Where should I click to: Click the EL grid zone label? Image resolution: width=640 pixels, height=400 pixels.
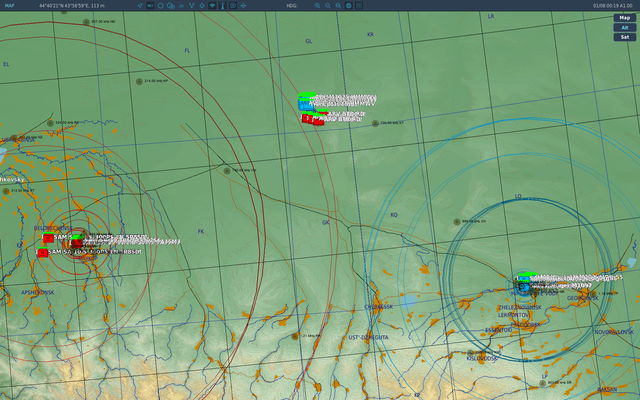[6, 64]
